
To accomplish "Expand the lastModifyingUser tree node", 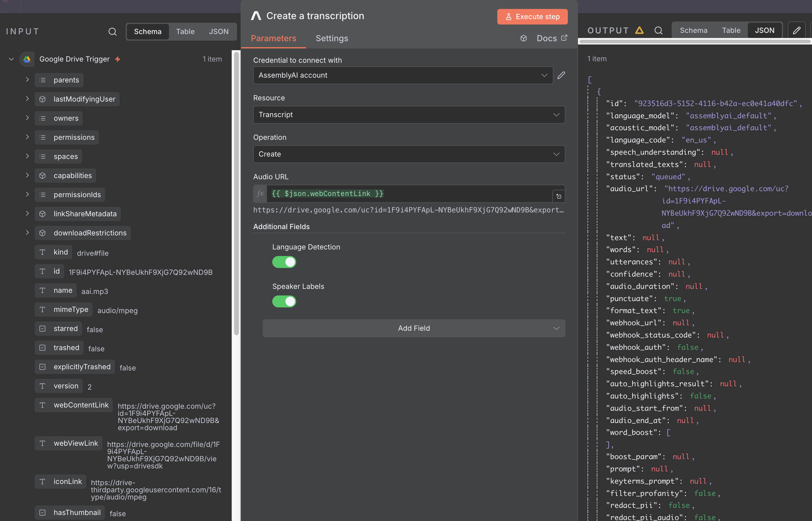I will coord(27,99).
